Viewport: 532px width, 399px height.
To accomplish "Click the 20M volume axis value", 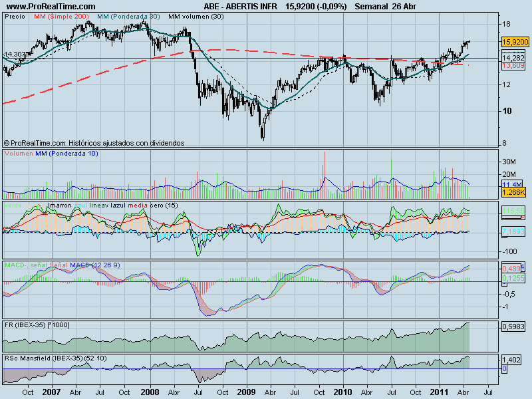I will (509, 174).
